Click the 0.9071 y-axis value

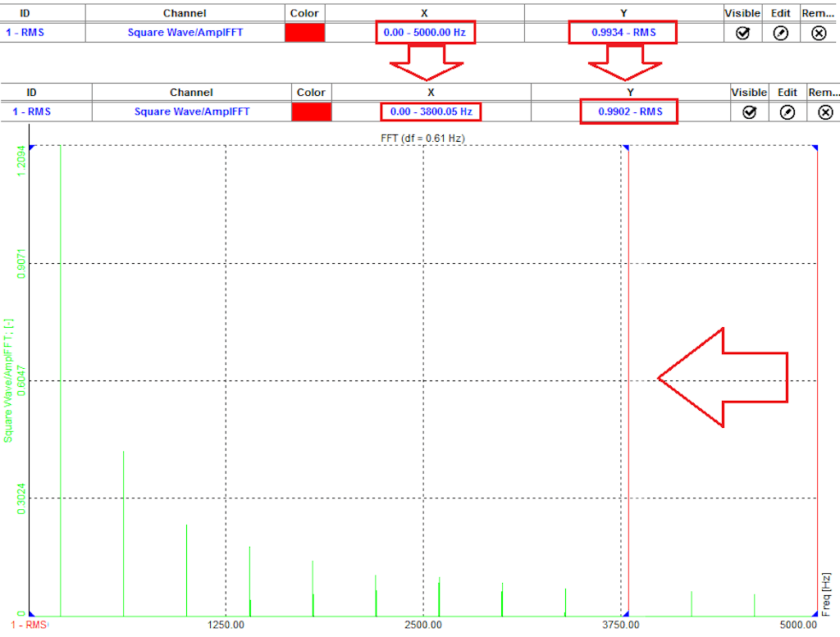click(x=21, y=263)
